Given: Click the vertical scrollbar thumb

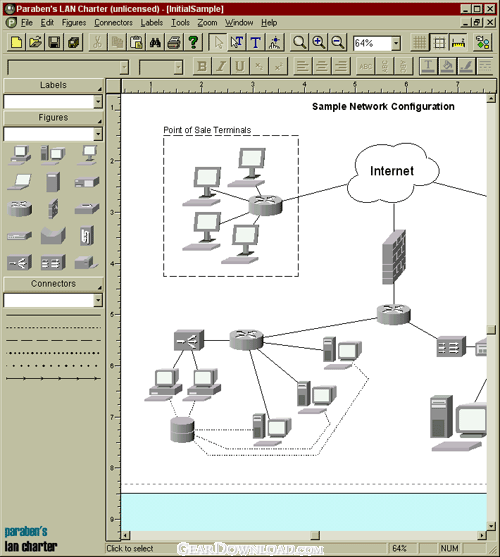Looking at the screenshot, I should point(491,330).
